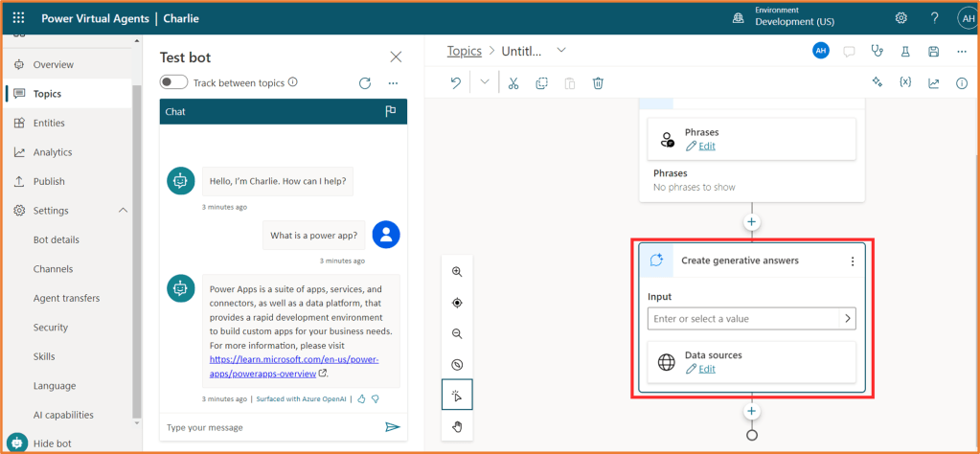
Task: Toggle Track between topics switch
Action: [x=173, y=83]
